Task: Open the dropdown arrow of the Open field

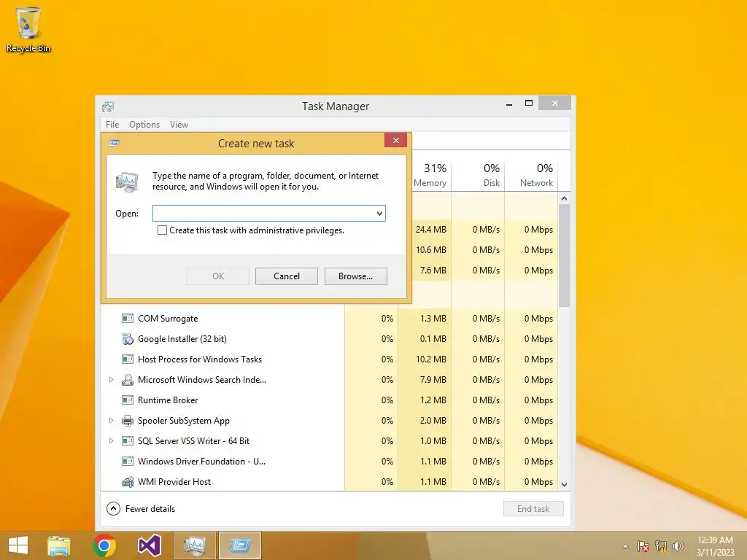Action: click(379, 214)
